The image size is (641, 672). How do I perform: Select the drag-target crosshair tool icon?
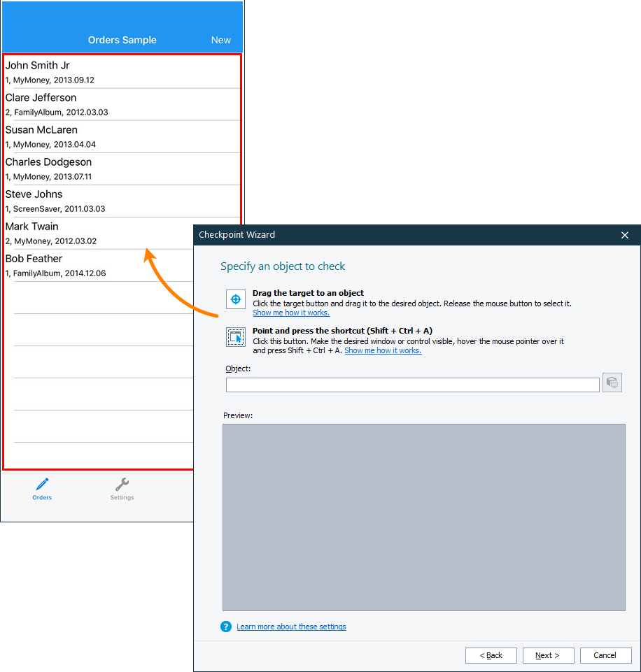(235, 299)
